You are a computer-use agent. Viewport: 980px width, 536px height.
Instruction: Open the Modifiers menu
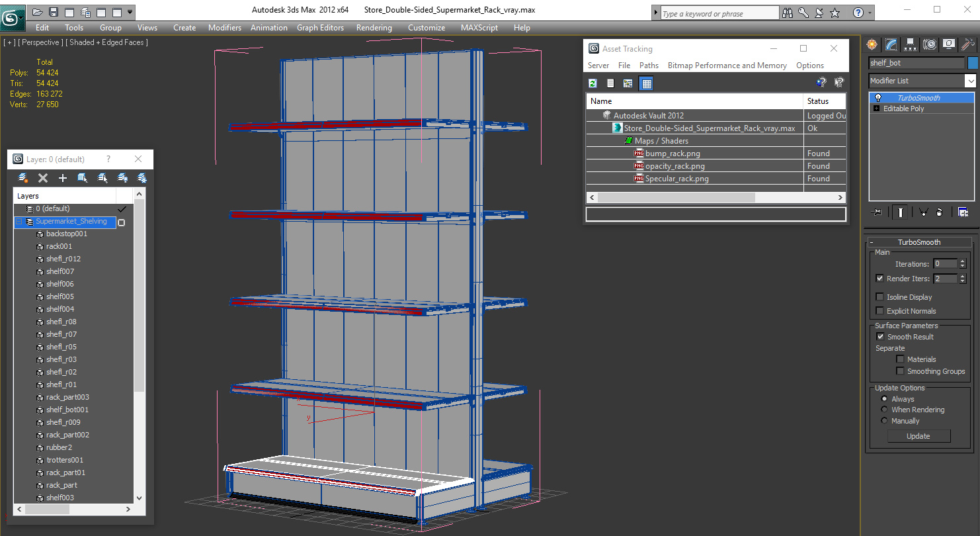coord(225,28)
